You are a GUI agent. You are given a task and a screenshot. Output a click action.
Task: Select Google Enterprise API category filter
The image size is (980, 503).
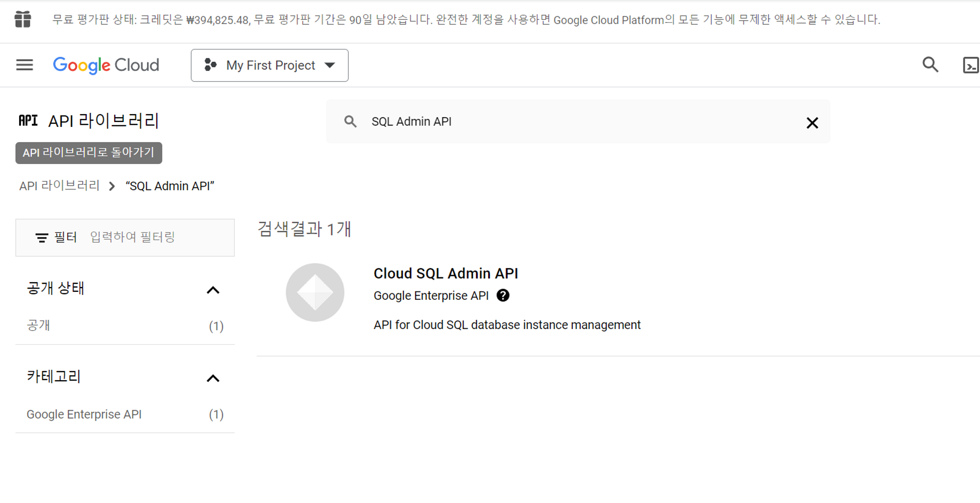coord(125,414)
